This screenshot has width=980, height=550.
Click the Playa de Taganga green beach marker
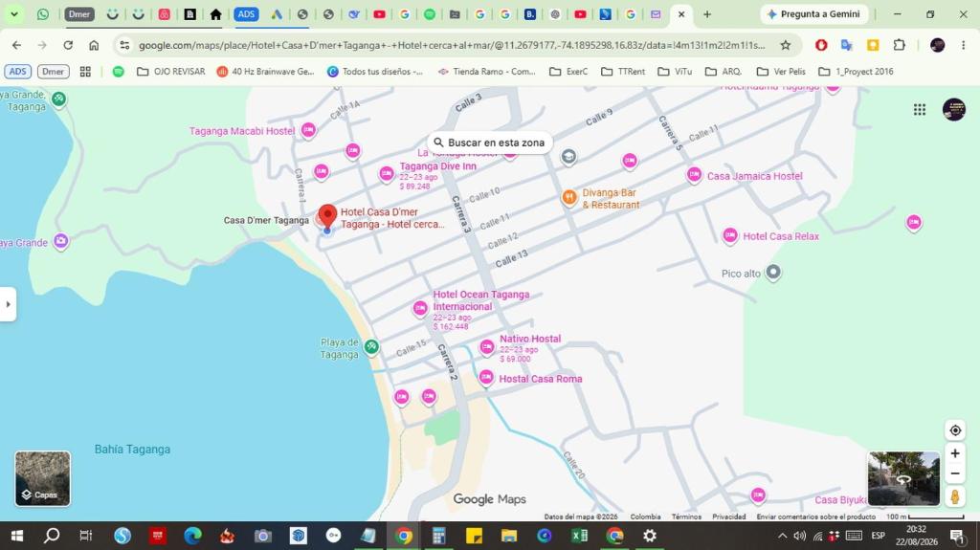(371, 347)
